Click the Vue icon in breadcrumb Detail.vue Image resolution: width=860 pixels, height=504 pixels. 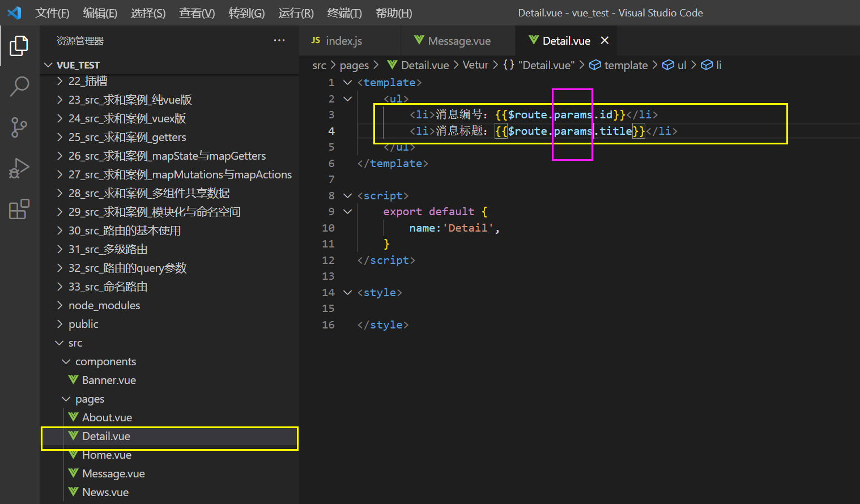(x=392, y=65)
